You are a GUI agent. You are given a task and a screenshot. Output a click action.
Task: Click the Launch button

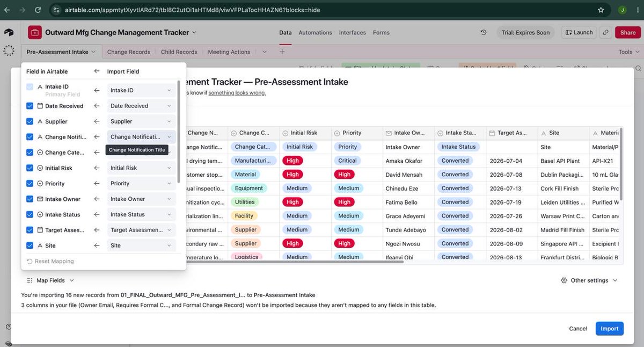[579, 32]
